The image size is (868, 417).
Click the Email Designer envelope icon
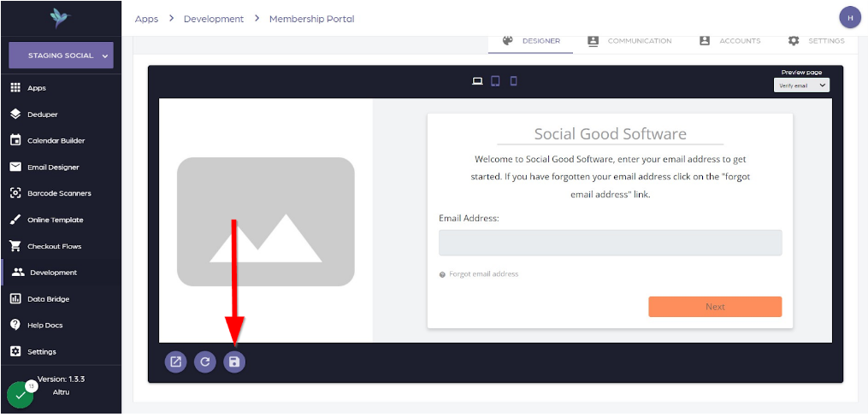click(x=15, y=167)
